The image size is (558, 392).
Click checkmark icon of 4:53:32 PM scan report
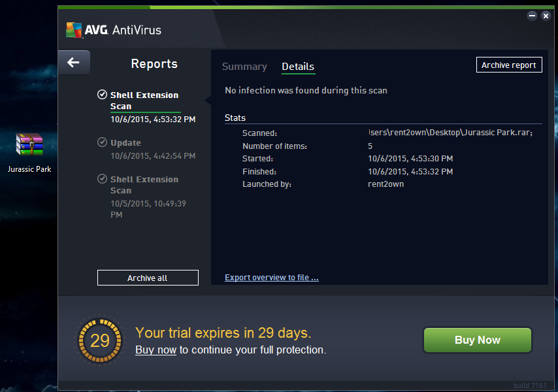[102, 94]
